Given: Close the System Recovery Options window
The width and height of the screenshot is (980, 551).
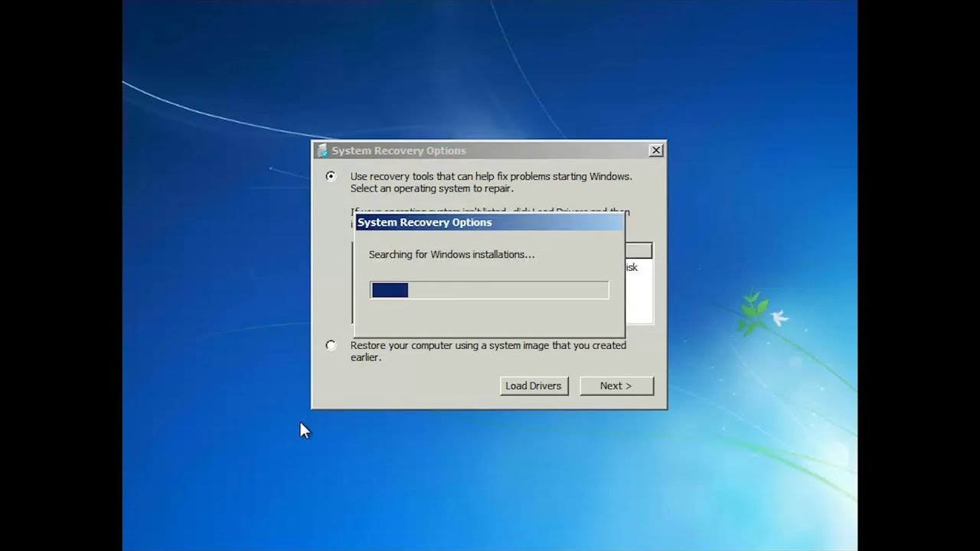Looking at the screenshot, I should coord(656,151).
